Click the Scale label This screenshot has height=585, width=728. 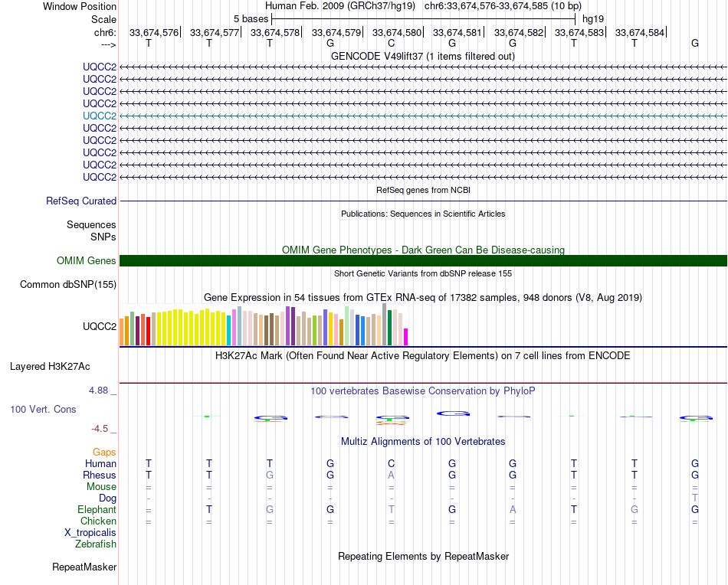(103, 19)
